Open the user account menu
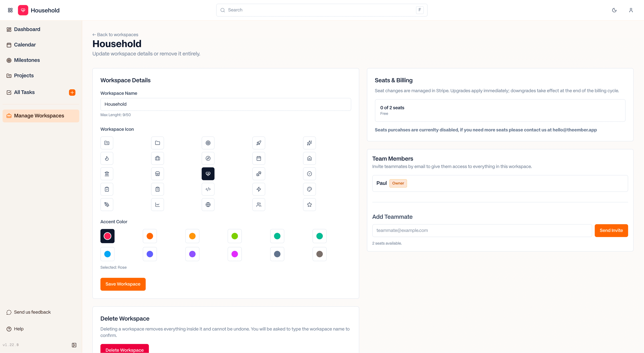644x353 pixels. pyautogui.click(x=631, y=10)
